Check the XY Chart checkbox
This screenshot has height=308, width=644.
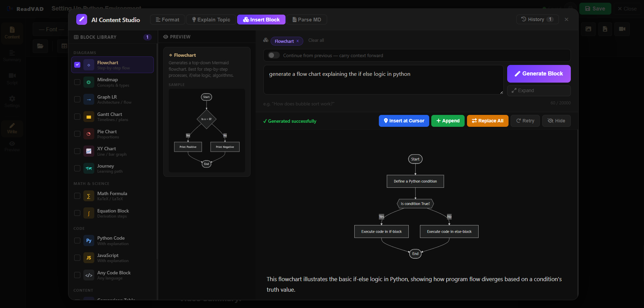point(77,151)
